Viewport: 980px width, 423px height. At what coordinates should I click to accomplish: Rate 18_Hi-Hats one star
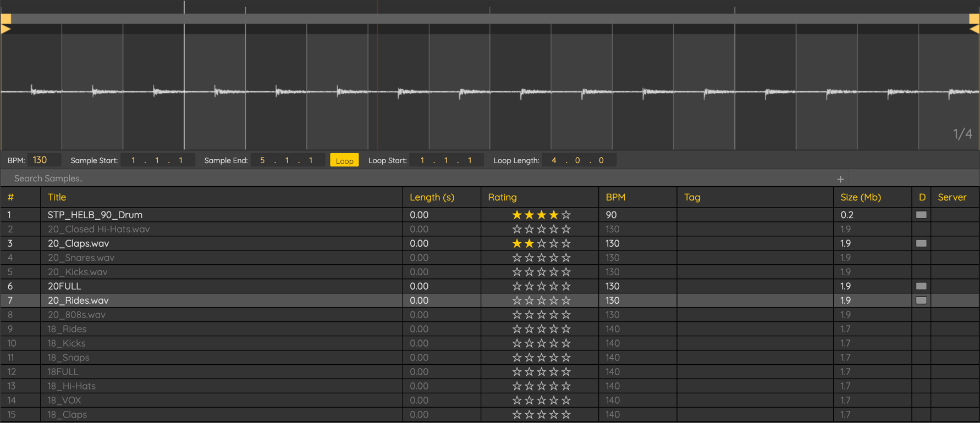point(517,386)
